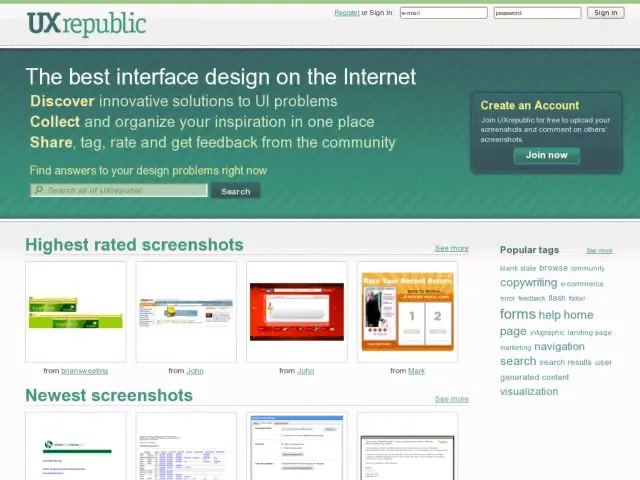
Task: Open the red website screenshot from John
Action: [x=297, y=312]
